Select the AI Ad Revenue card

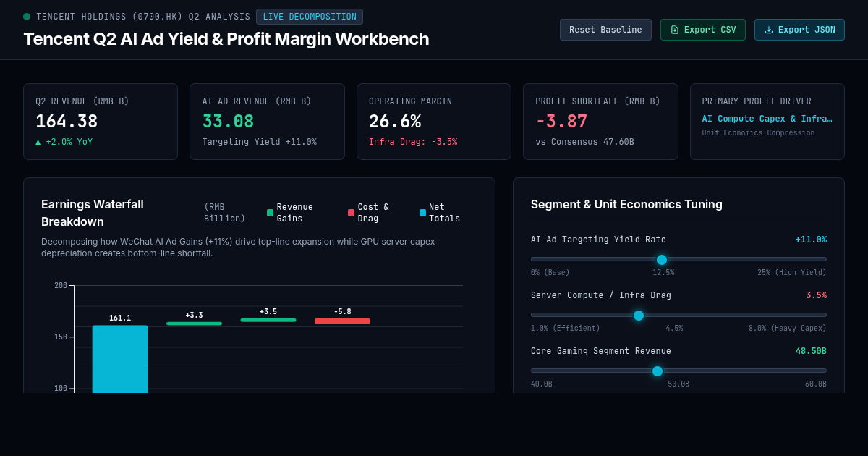(x=267, y=122)
